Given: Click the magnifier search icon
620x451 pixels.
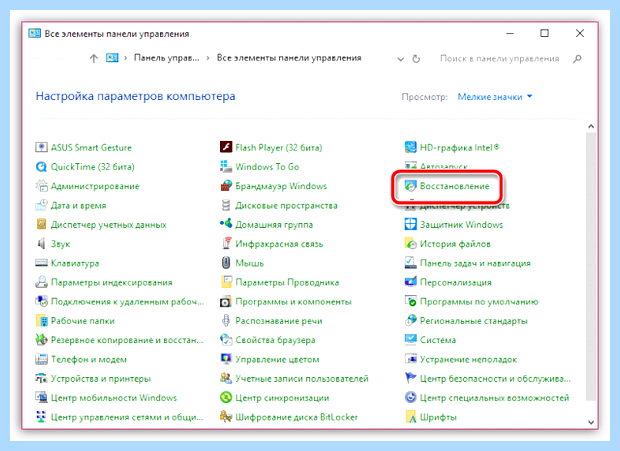Looking at the screenshot, I should pyautogui.click(x=577, y=58).
